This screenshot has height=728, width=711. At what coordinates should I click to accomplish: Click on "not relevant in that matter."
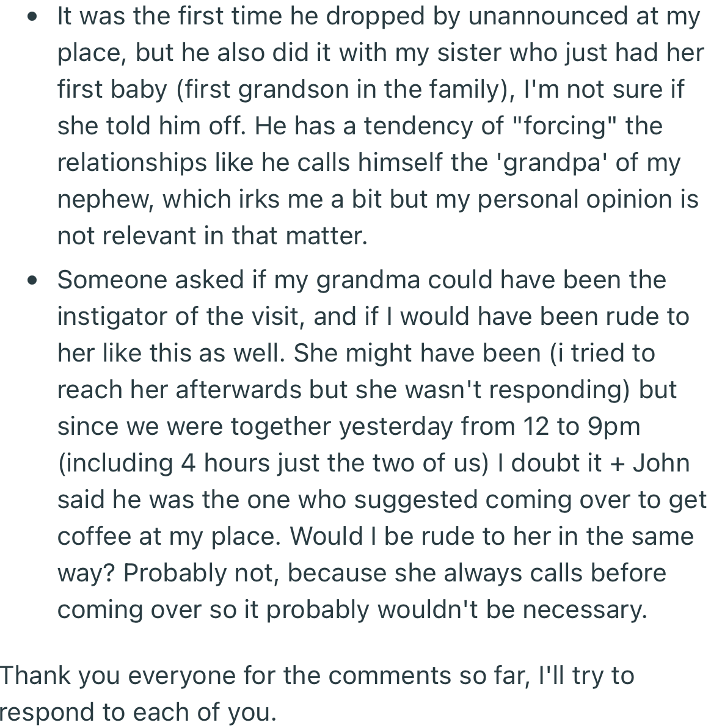tap(213, 235)
